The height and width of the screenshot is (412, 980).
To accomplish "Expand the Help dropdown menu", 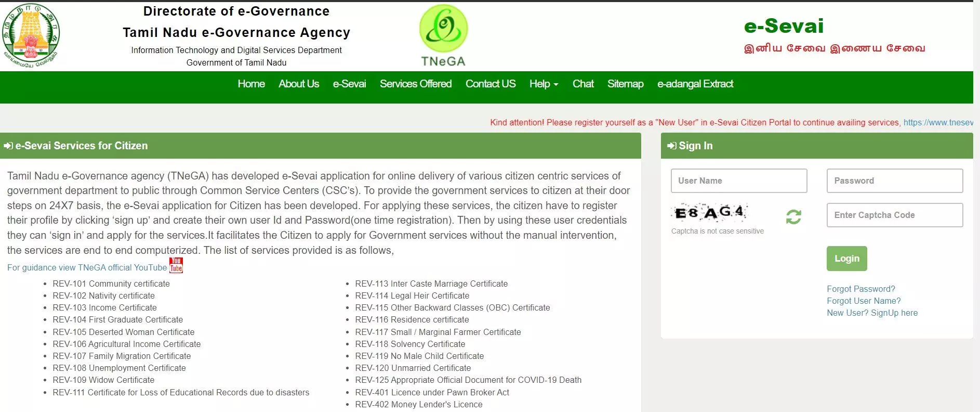I will tap(544, 84).
